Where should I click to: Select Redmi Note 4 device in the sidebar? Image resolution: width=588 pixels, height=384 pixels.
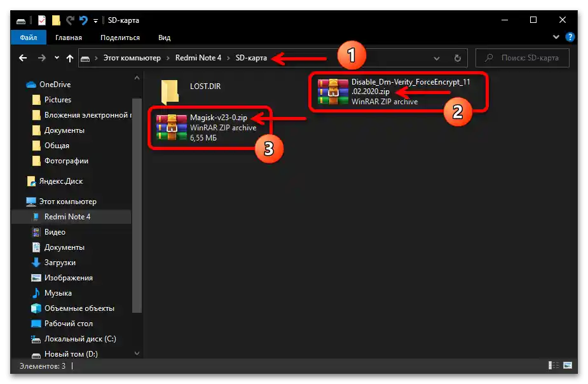(x=71, y=217)
